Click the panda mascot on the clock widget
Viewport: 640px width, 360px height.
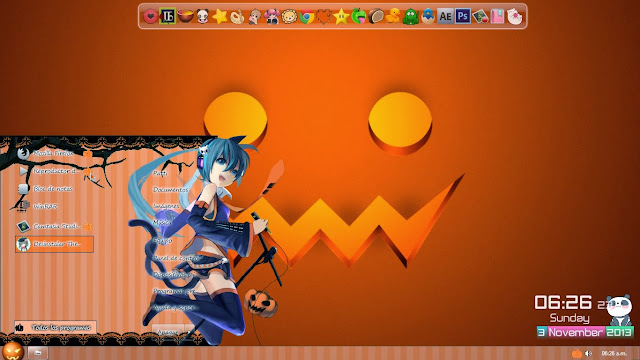(619, 310)
